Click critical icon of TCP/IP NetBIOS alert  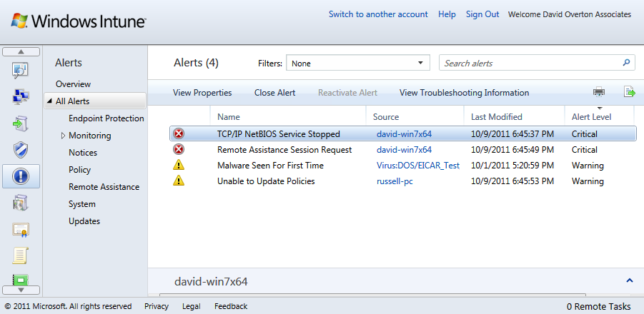click(179, 133)
